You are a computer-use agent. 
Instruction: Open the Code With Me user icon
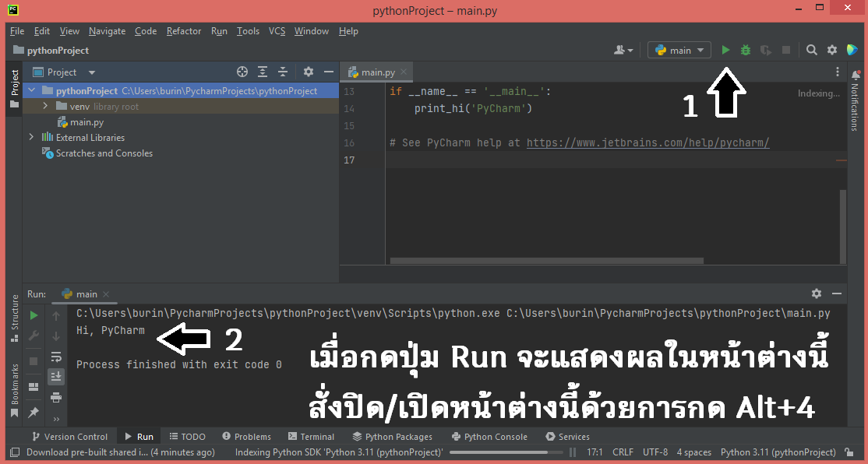pyautogui.click(x=623, y=50)
